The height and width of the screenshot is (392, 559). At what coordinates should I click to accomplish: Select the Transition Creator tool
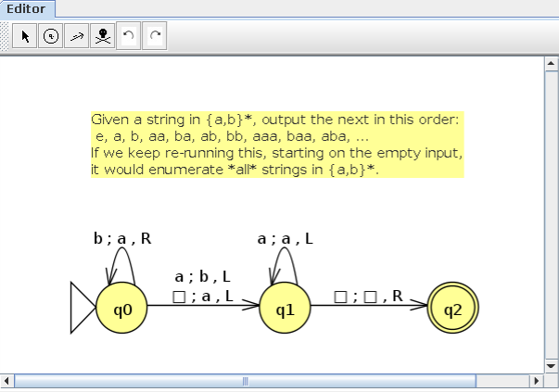point(77,36)
